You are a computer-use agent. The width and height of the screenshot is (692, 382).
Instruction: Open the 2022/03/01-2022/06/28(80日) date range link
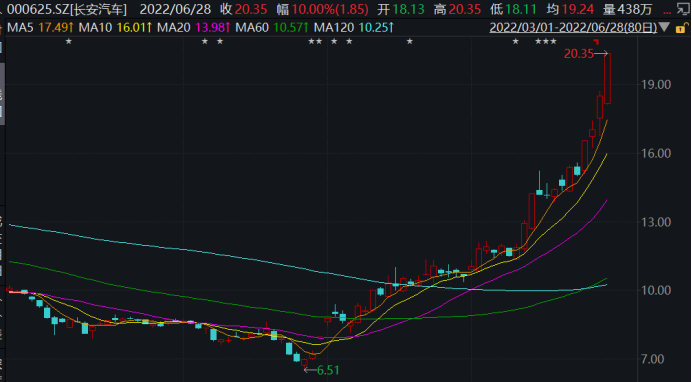pyautogui.click(x=573, y=28)
